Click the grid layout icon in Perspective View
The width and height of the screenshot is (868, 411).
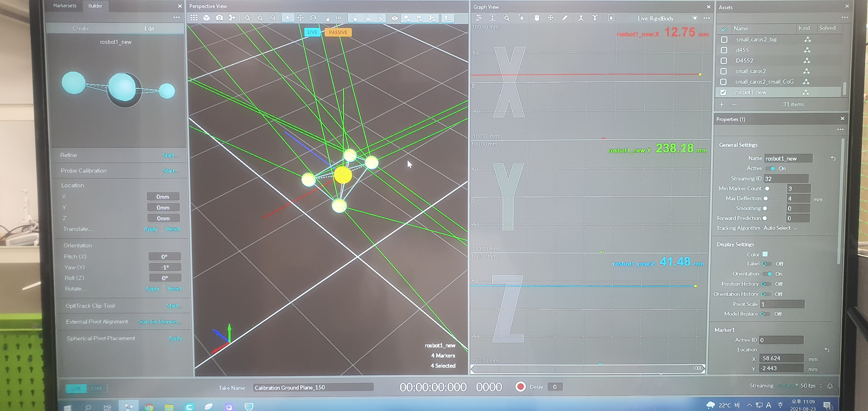194,18
